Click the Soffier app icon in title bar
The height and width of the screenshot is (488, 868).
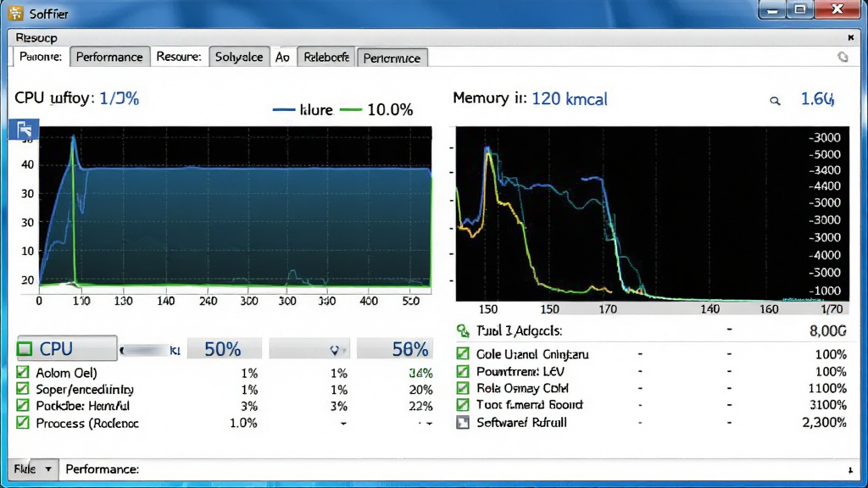coord(16,14)
